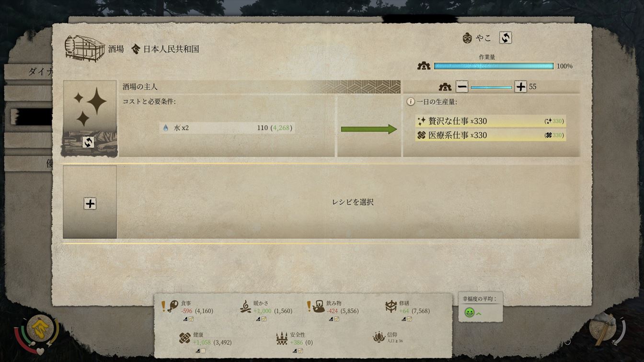Click the info icon beside 一日の生産量
This screenshot has width=644, height=362.
coord(410,102)
